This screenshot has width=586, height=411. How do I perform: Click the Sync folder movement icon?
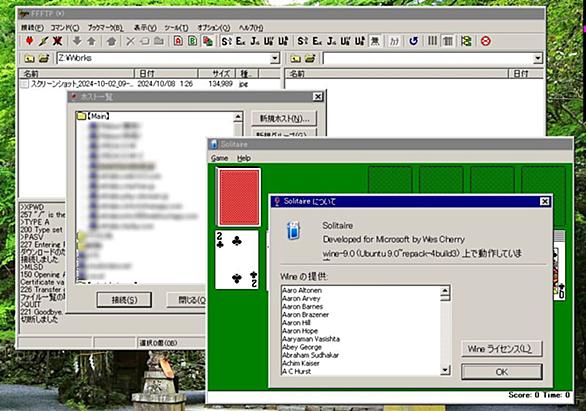(466, 41)
